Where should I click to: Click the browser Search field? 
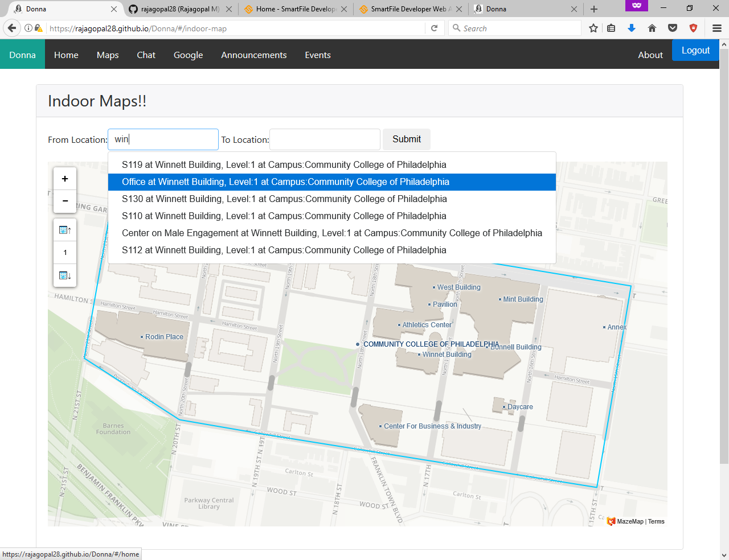click(x=515, y=28)
